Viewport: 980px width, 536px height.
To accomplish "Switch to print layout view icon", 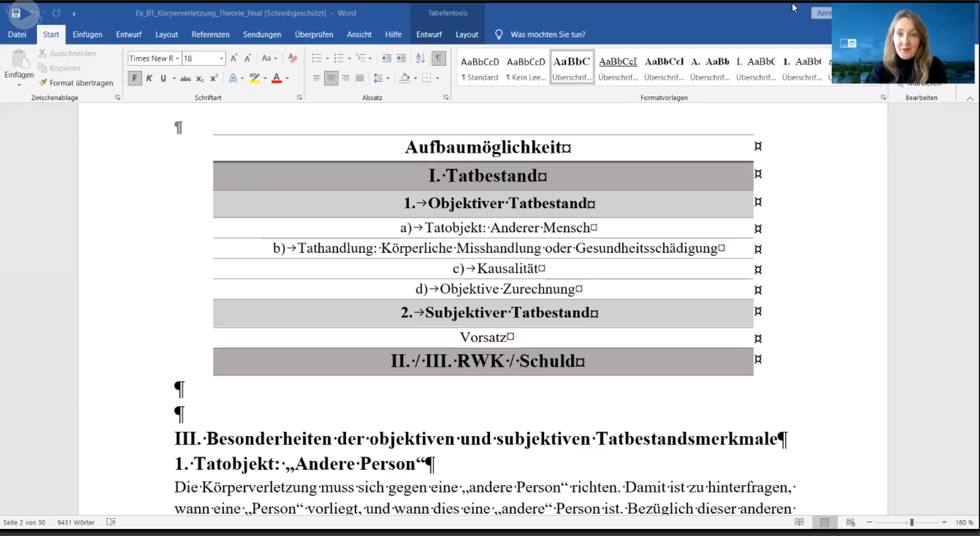I will (824, 522).
